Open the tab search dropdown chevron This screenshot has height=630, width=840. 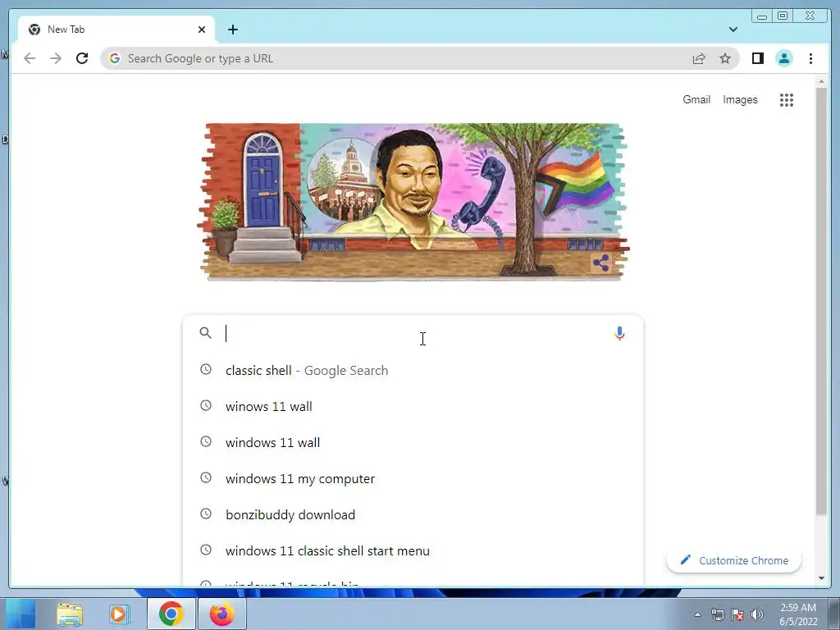pyautogui.click(x=733, y=30)
